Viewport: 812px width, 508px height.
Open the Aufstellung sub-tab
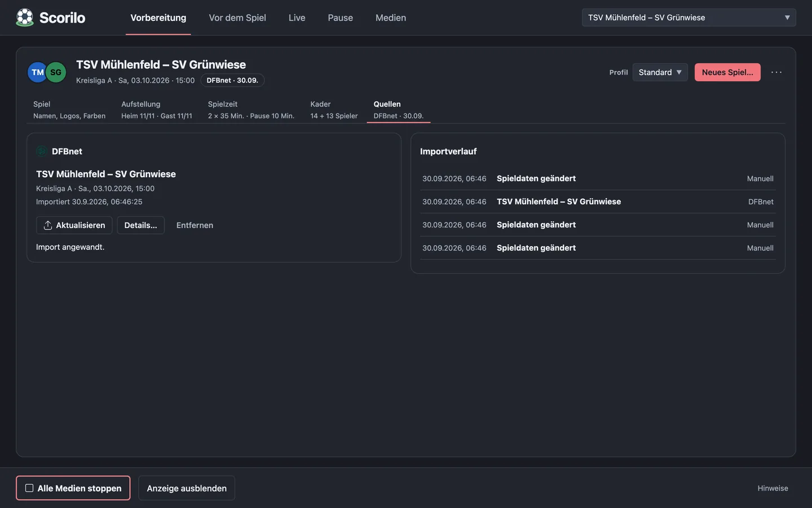[157, 110]
